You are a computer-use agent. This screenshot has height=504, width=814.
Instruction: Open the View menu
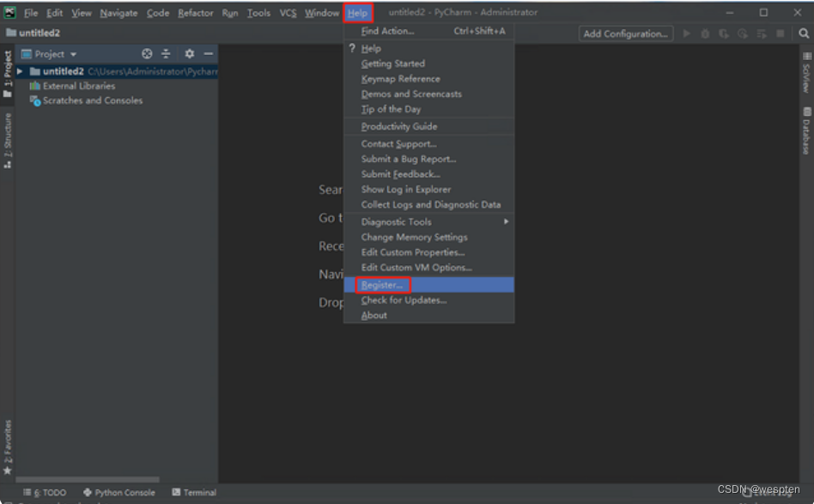(81, 13)
